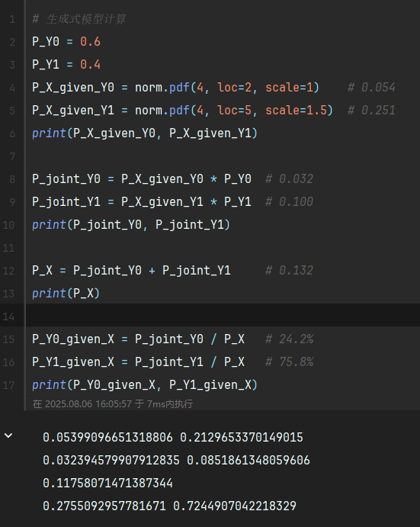The height and width of the screenshot is (527, 420).
Task: Click line number 1 in gutter
Action: point(12,19)
